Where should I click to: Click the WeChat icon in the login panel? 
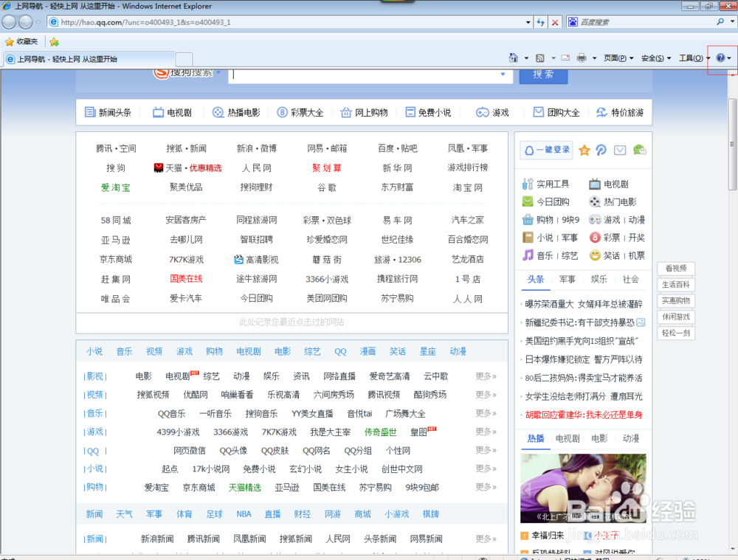[x=639, y=150]
